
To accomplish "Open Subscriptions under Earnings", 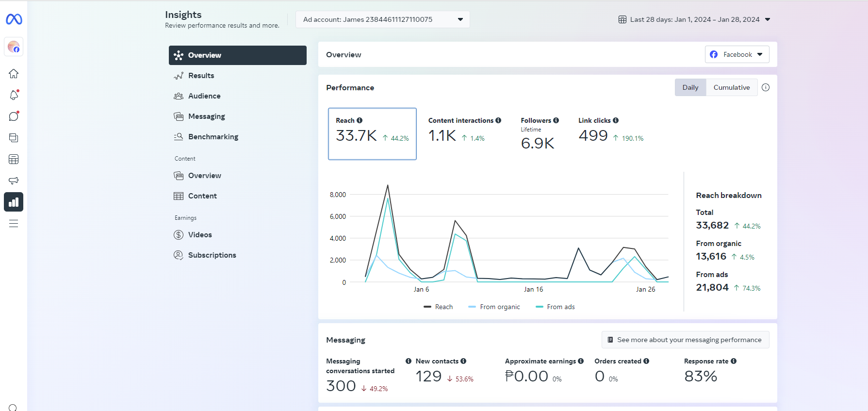I will click(x=212, y=255).
